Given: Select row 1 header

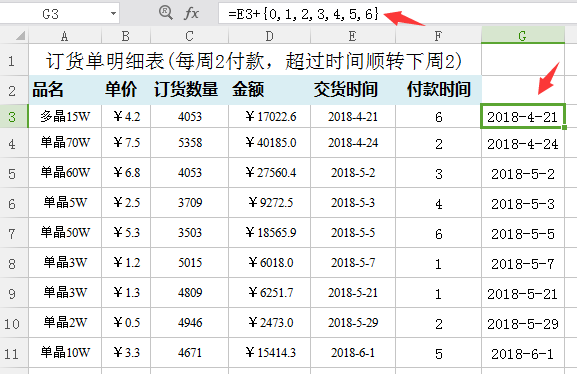Looking at the screenshot, I should [14, 60].
